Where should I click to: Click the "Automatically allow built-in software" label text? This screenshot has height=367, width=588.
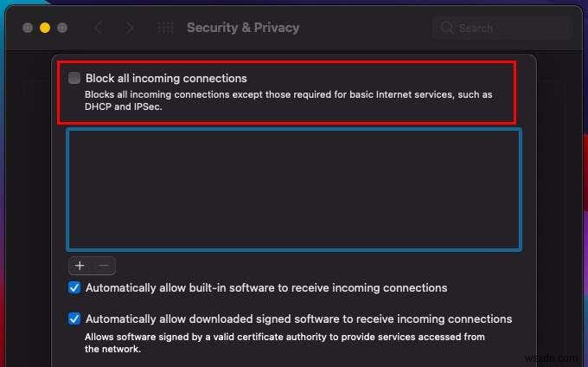pos(266,287)
